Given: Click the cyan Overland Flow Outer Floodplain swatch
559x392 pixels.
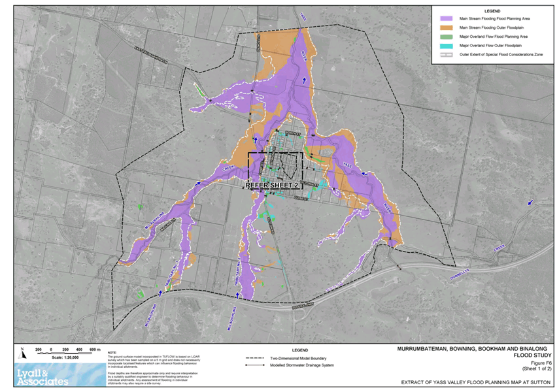Looking at the screenshot, I should pyautogui.click(x=447, y=46).
